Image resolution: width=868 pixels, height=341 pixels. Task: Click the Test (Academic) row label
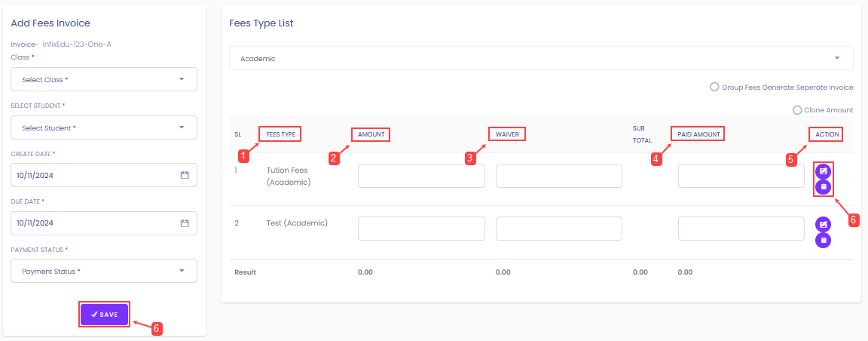(x=298, y=223)
